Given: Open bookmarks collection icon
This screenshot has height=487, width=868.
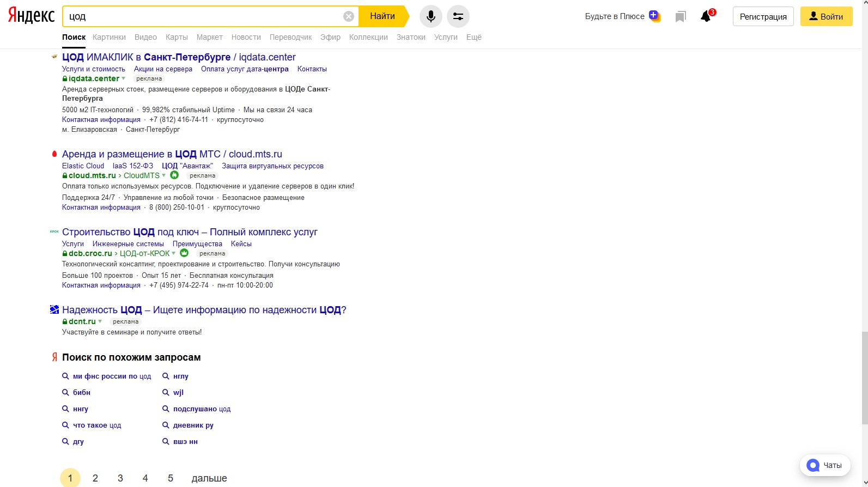Looking at the screenshot, I should pyautogui.click(x=680, y=17).
